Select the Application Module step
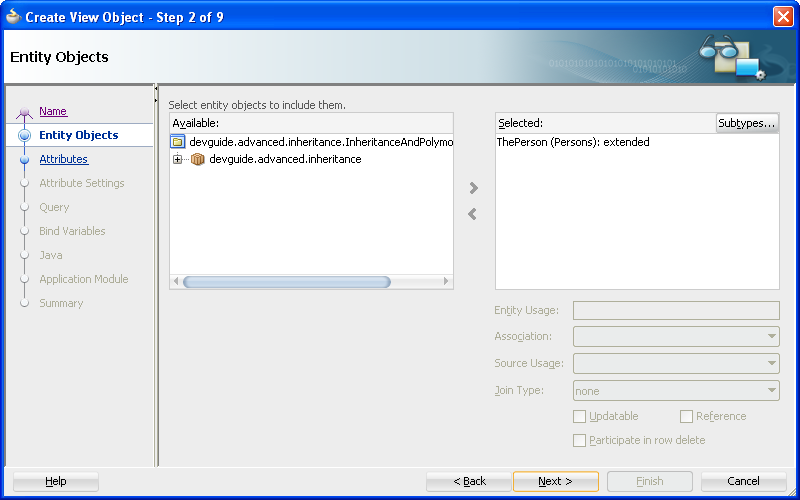 84,279
